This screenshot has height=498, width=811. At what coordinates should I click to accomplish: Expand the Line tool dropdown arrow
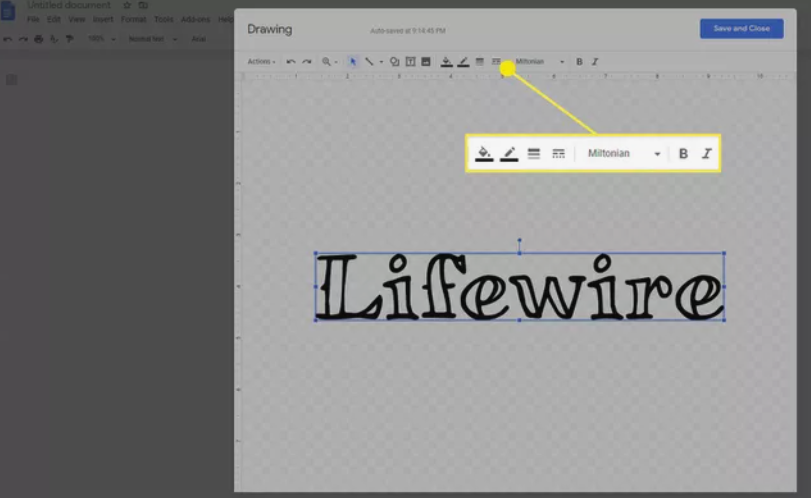381,62
